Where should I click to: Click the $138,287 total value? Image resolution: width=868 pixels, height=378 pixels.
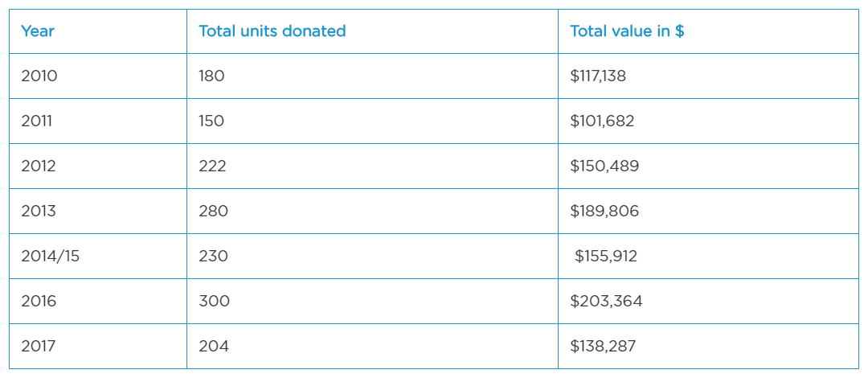(x=603, y=347)
